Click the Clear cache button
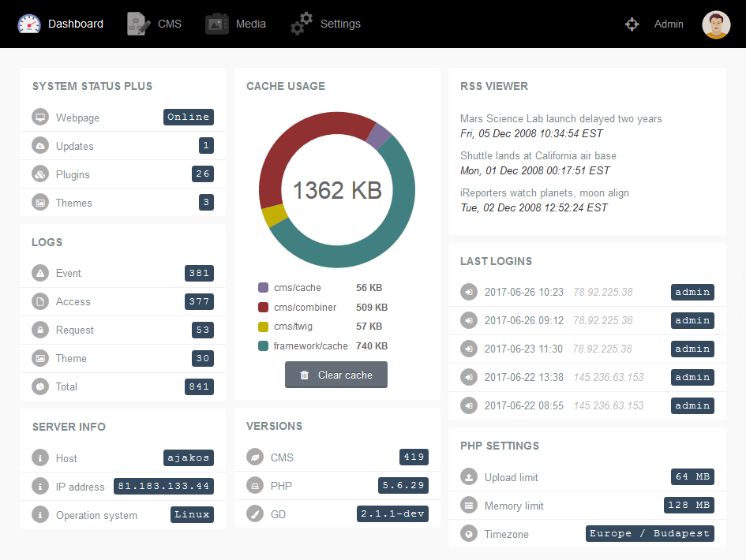 click(336, 375)
